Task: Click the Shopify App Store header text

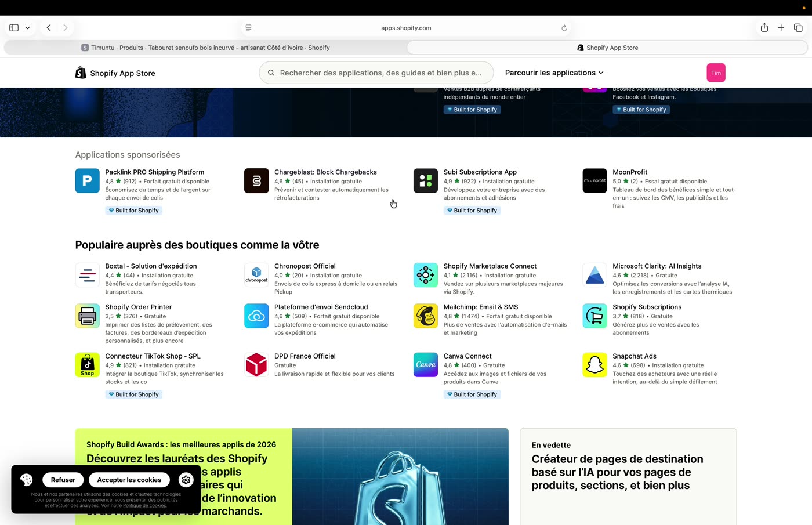Action: coord(122,73)
